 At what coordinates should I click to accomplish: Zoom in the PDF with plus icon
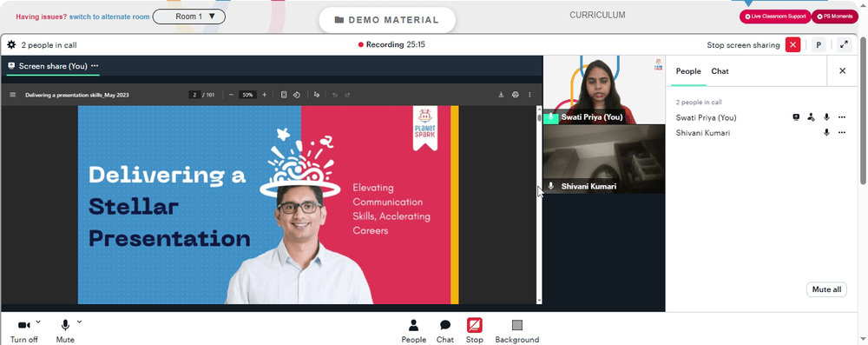(264, 95)
